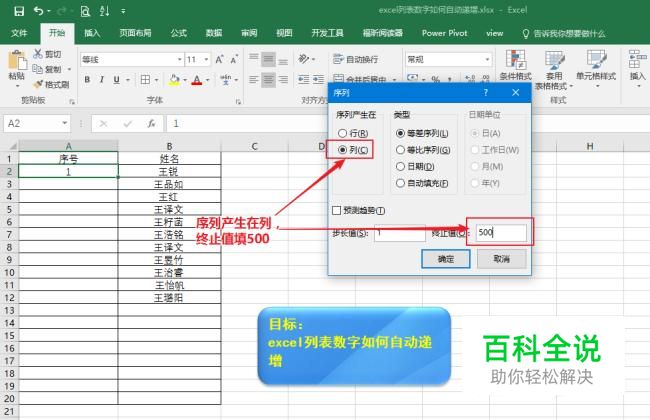Switch to Insert (插入) tab
The image size is (650, 420).
pos(92,33)
